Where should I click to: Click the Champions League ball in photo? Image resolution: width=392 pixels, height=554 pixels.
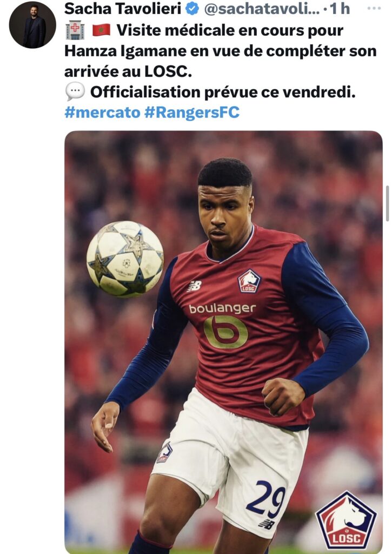[125, 259]
